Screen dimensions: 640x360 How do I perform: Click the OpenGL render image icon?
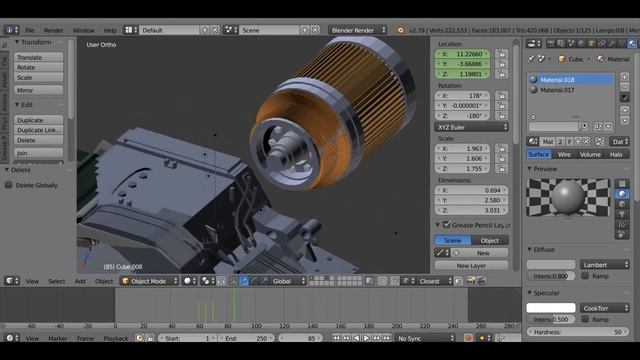pos(471,281)
